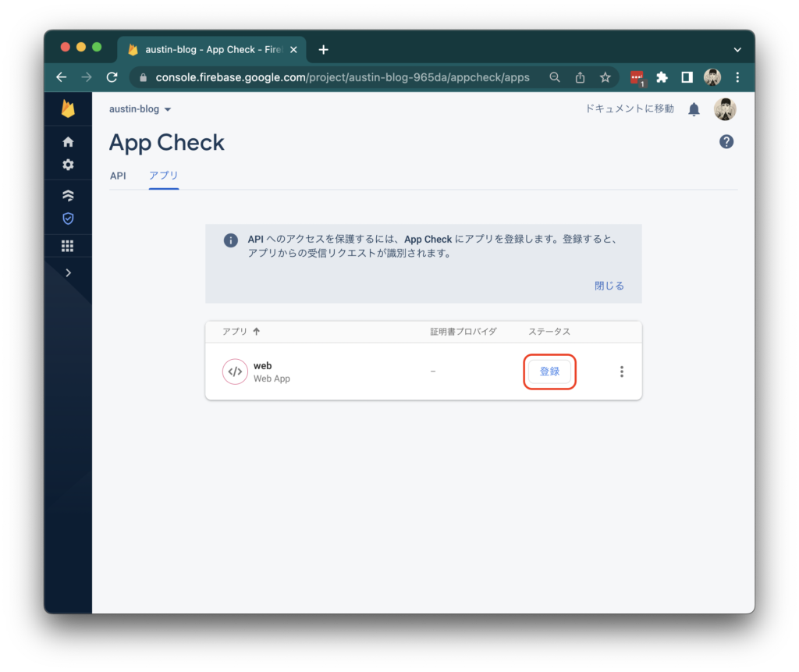Open the three-dot menu for web app

622,371
